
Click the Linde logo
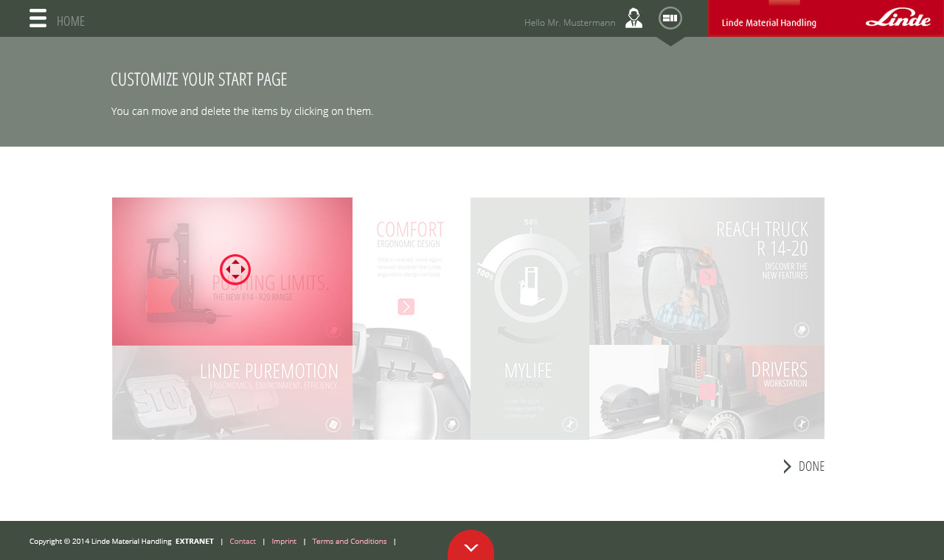pyautogui.click(x=898, y=18)
